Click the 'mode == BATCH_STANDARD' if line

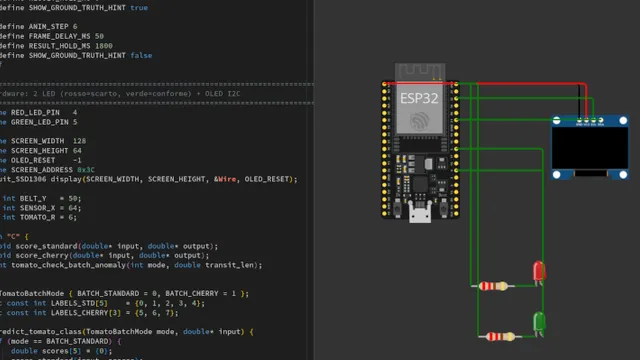pyautogui.click(x=61, y=341)
